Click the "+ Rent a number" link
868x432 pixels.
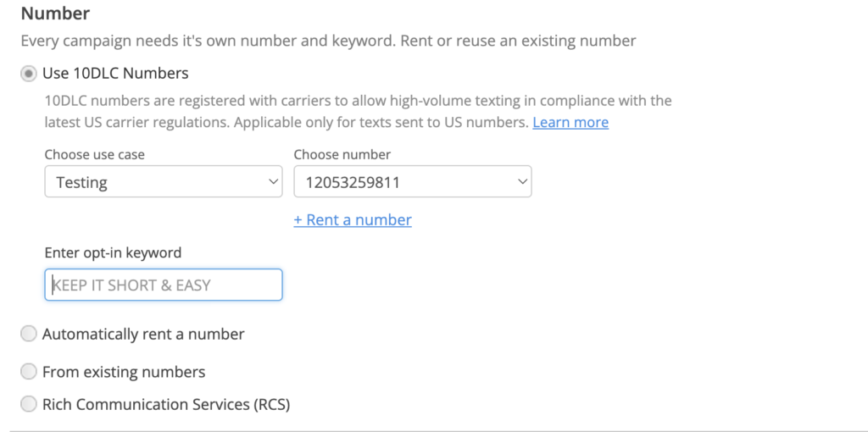[x=353, y=220]
